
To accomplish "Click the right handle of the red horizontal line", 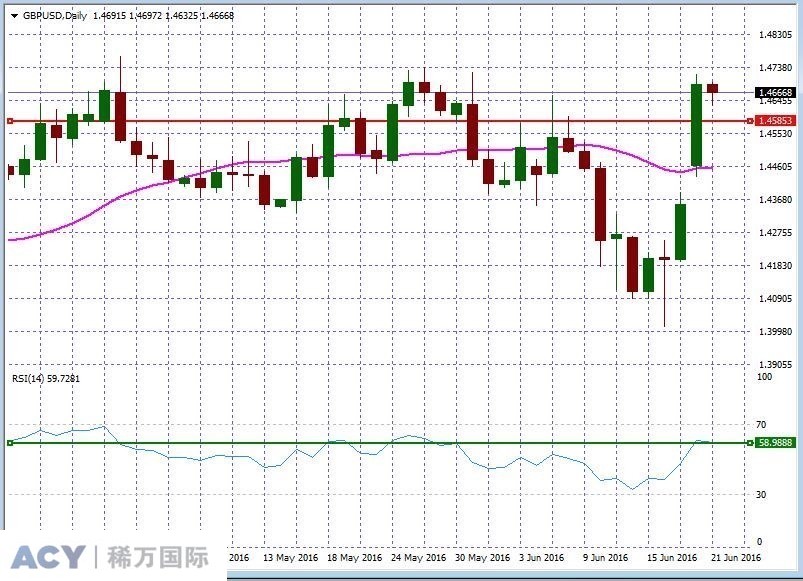I will click(750, 121).
